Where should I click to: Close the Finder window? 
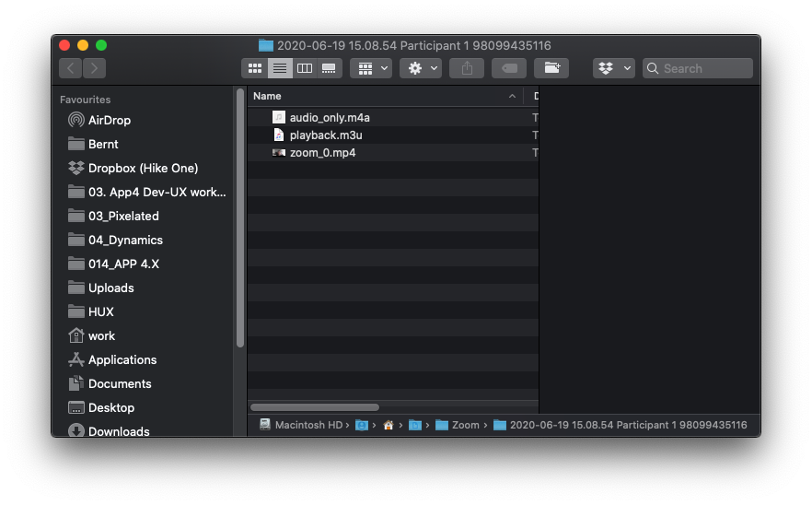click(x=64, y=45)
